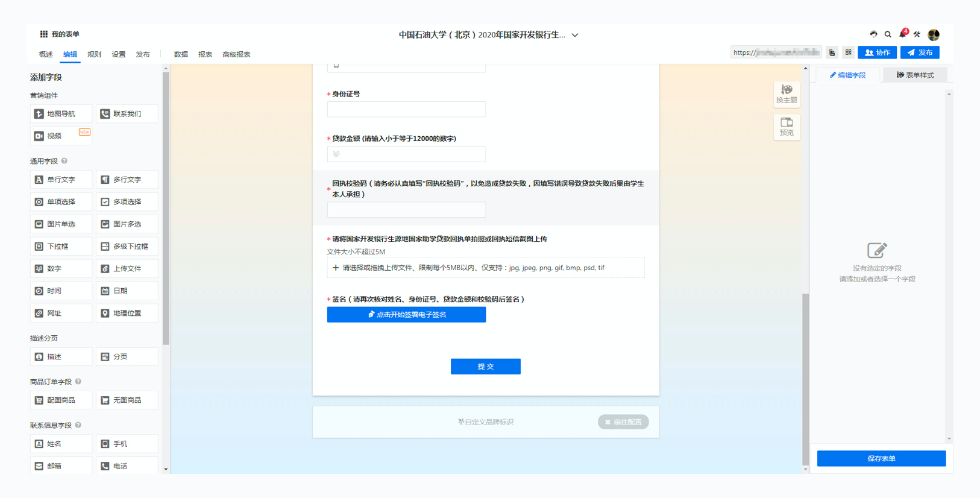Open the 发布 tab in the nav bar
This screenshot has height=498, width=980.
[x=143, y=54]
